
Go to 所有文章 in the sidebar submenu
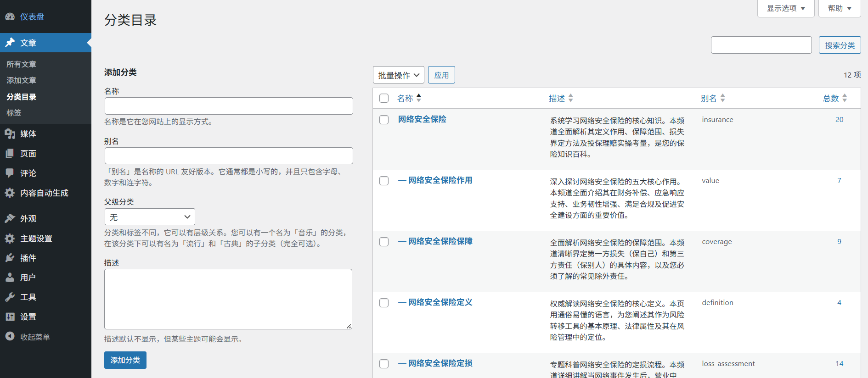pos(21,64)
